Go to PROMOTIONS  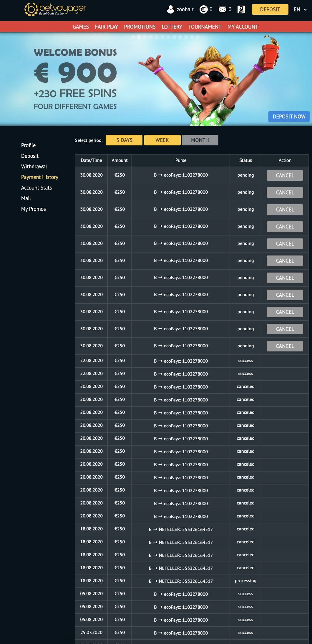coord(140,27)
